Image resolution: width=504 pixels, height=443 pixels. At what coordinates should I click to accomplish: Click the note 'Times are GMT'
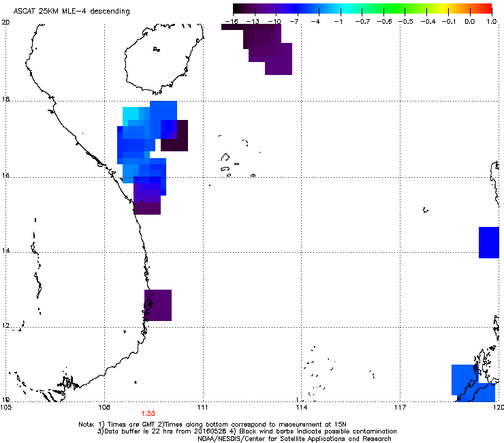[131, 425]
